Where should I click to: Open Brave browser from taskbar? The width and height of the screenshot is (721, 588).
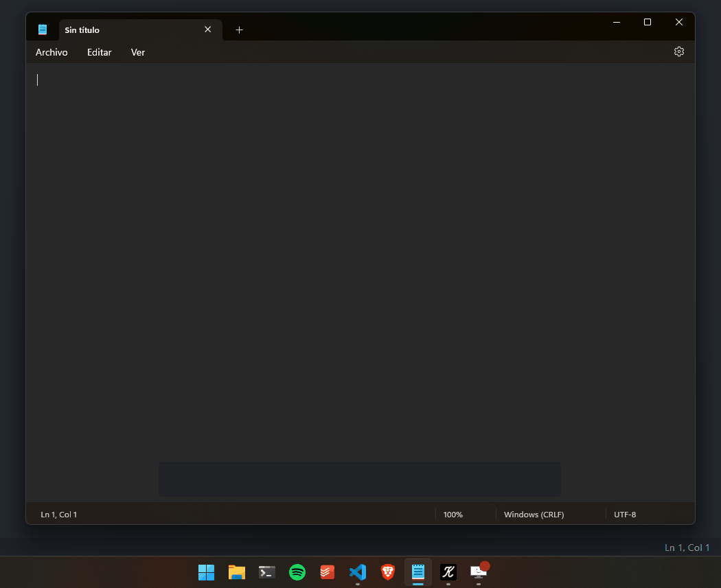click(388, 572)
